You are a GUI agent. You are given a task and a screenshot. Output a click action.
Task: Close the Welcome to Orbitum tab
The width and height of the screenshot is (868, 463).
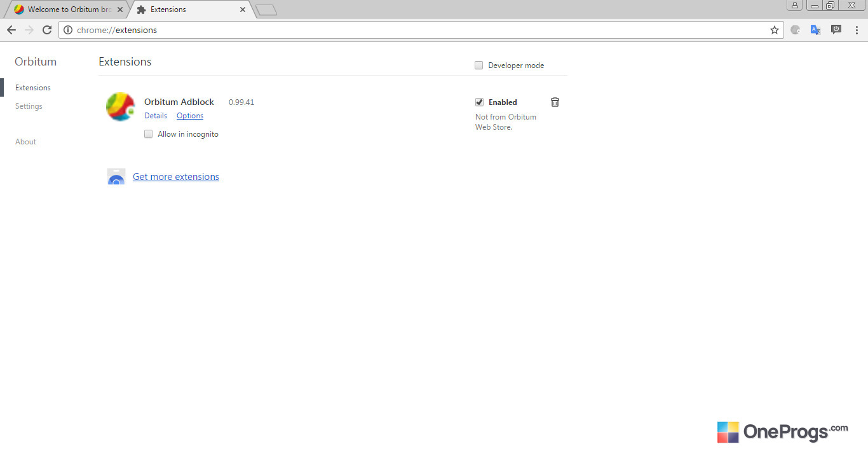120,10
